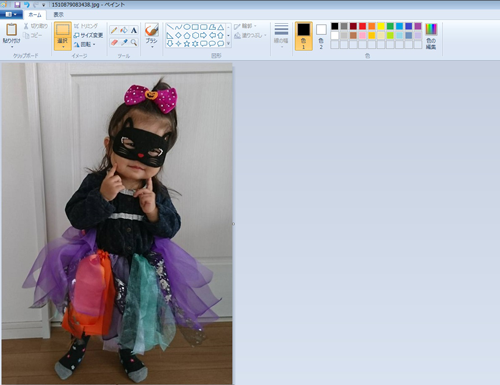Open the Brushes dropdown
This screenshot has width=500, height=385.
coord(152,47)
